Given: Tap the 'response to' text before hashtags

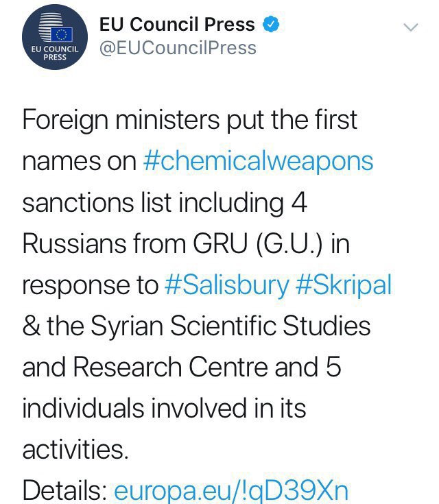Looking at the screenshot, I should click(91, 286).
